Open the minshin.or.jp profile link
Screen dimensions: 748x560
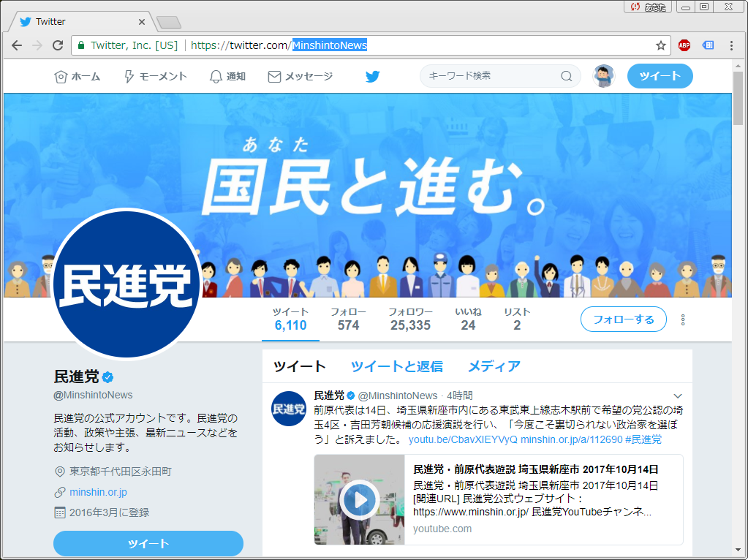point(98,492)
